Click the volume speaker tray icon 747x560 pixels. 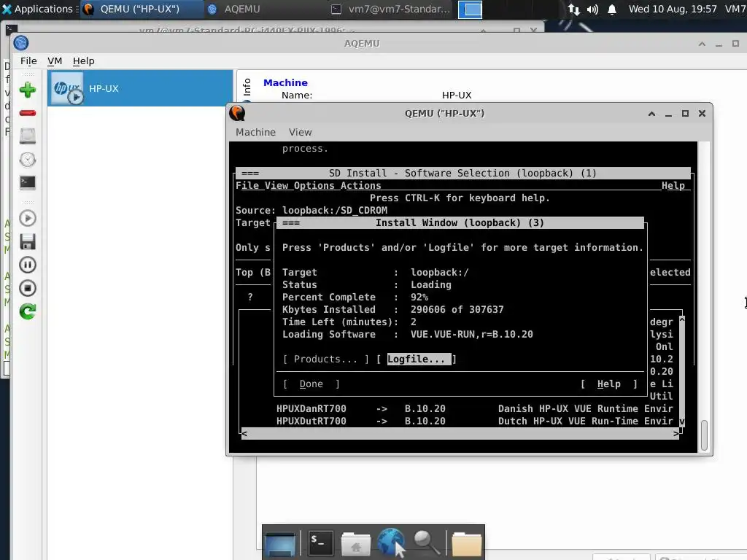point(592,9)
